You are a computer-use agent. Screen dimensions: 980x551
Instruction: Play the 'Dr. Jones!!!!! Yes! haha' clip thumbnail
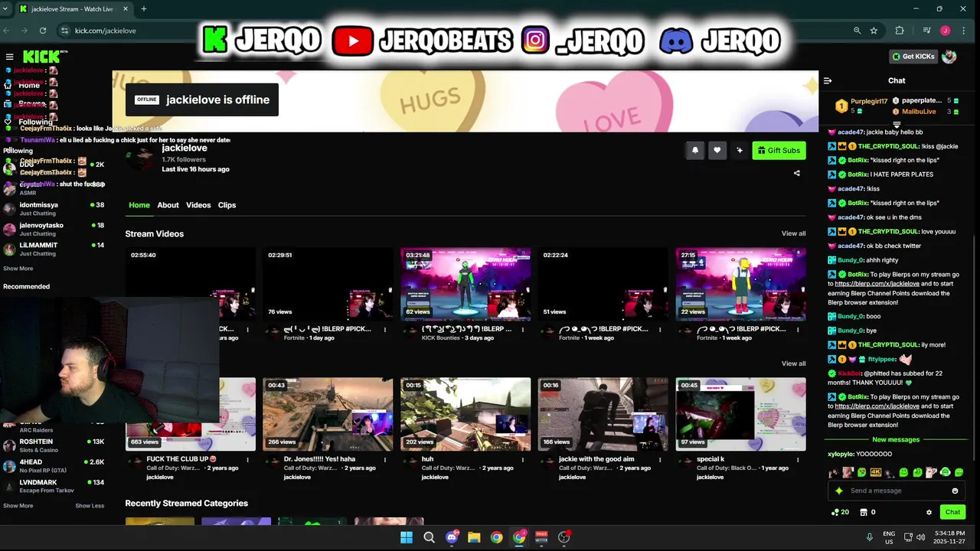[x=328, y=414]
